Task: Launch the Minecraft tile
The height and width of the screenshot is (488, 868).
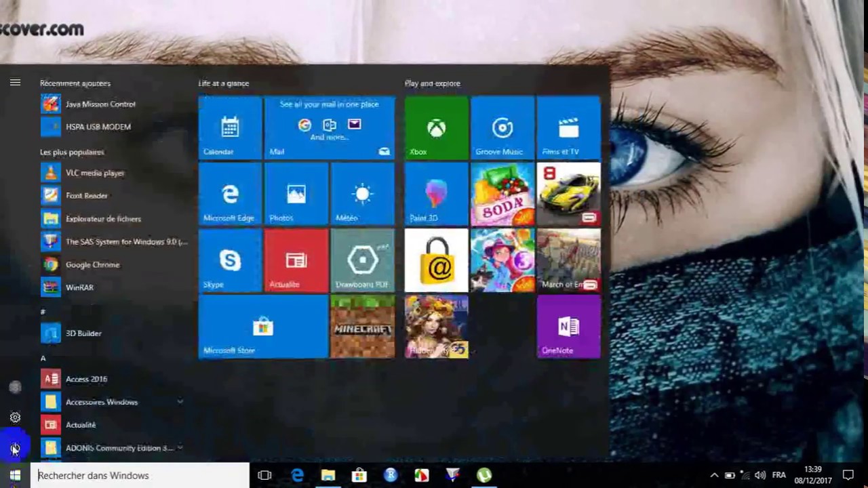Action: click(x=363, y=327)
